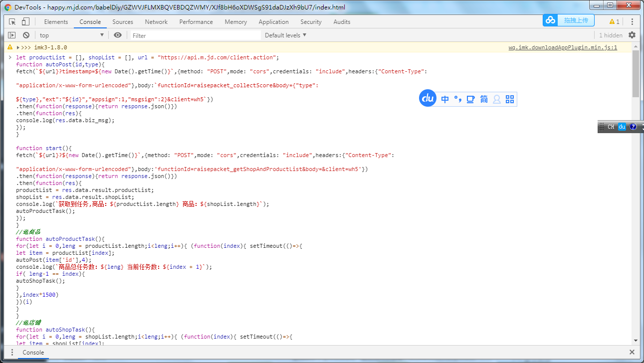Focus the console Filter input field
Image resolution: width=644 pixels, height=363 pixels.
pos(196,35)
